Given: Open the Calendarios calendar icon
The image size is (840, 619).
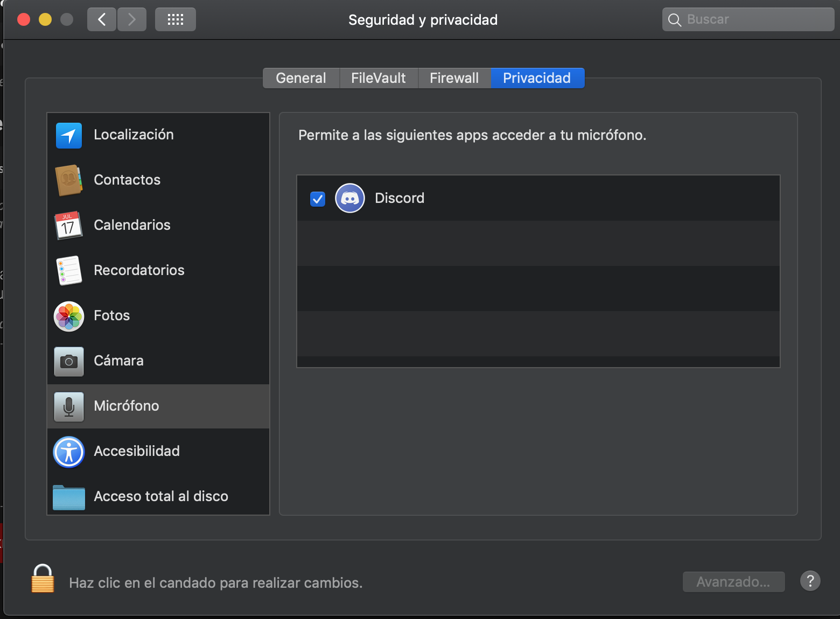Looking at the screenshot, I should [x=69, y=226].
